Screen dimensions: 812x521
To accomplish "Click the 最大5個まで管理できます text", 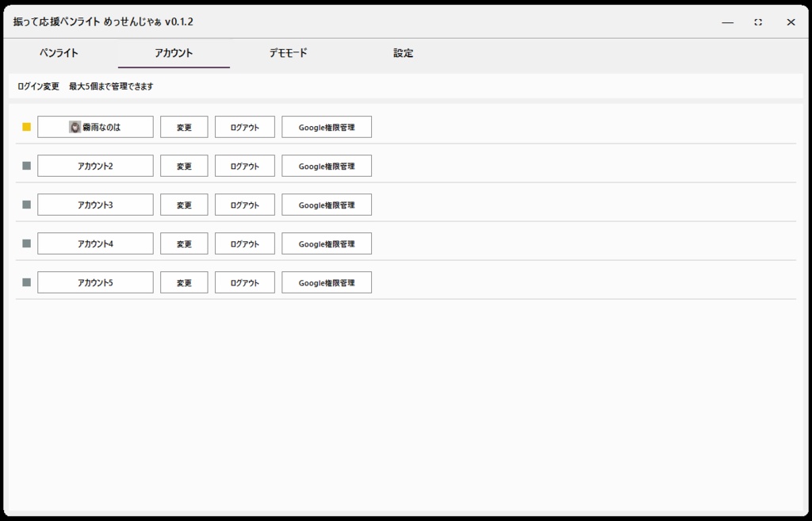I will (x=111, y=86).
